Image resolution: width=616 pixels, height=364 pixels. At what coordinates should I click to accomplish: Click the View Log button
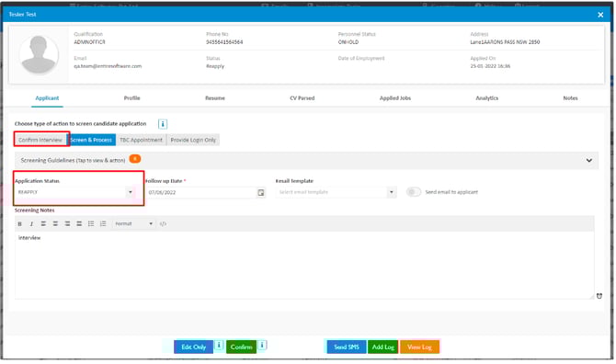pyautogui.click(x=419, y=347)
